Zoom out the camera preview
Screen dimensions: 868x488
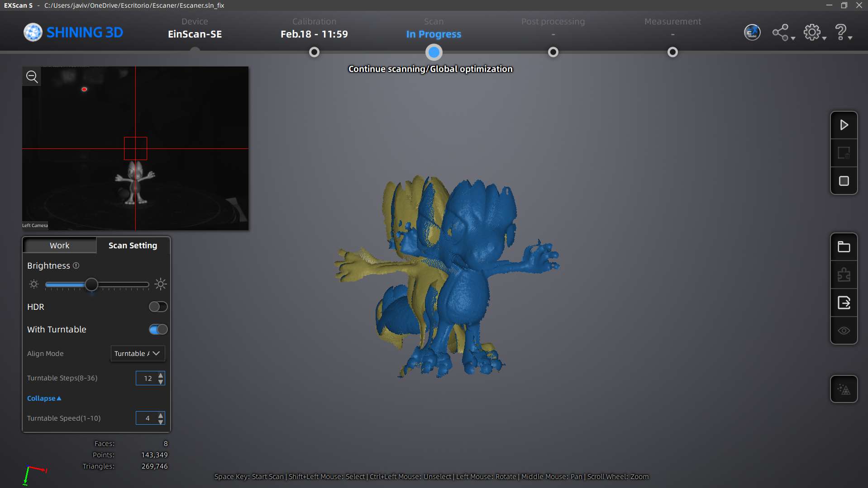(x=32, y=76)
